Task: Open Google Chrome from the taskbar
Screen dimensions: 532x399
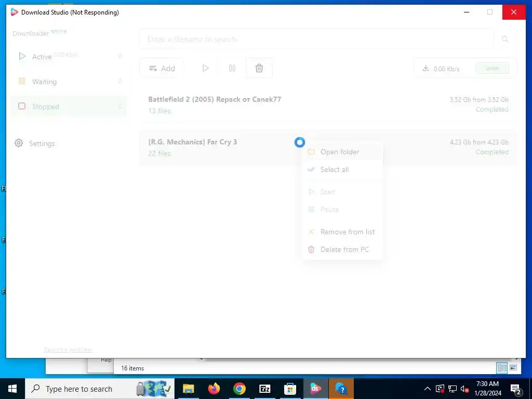Action: tap(239, 389)
